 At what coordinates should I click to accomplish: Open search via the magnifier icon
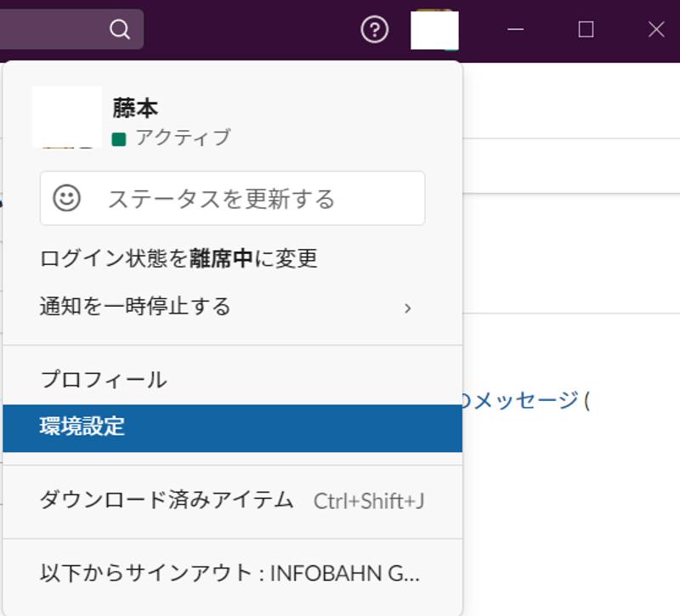tap(119, 30)
